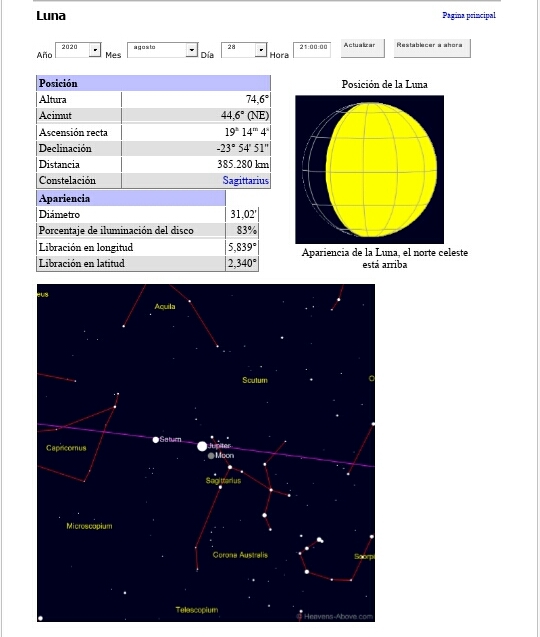
Task: Click the Scutum label on star chart
Action: point(255,380)
